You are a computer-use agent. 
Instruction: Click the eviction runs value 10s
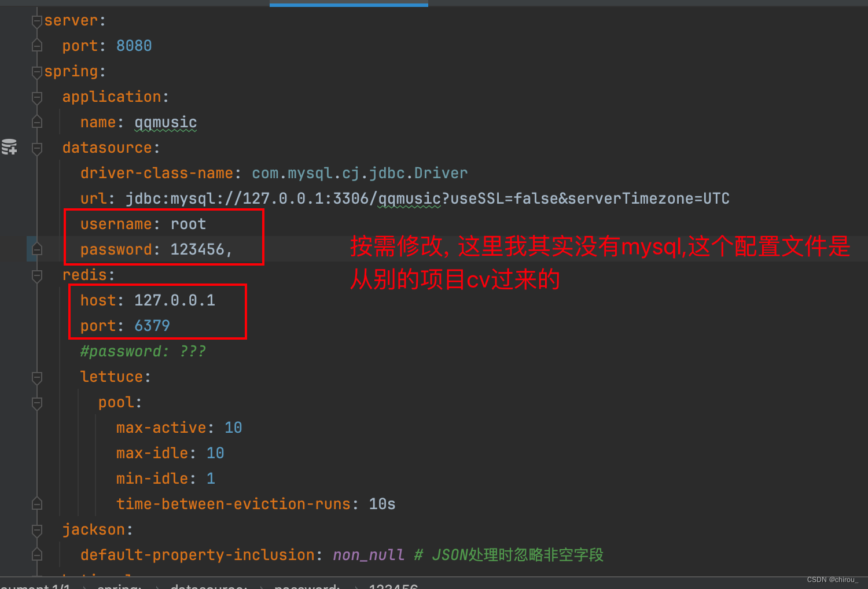382,504
